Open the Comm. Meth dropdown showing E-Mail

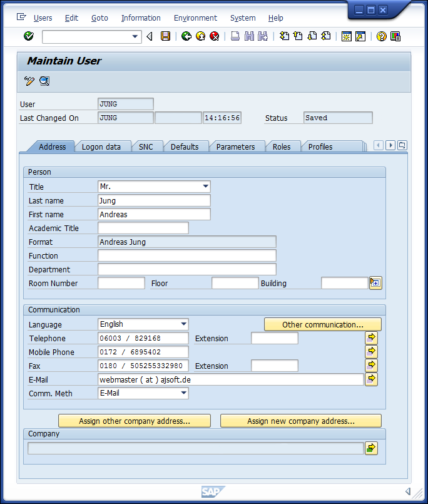(184, 393)
